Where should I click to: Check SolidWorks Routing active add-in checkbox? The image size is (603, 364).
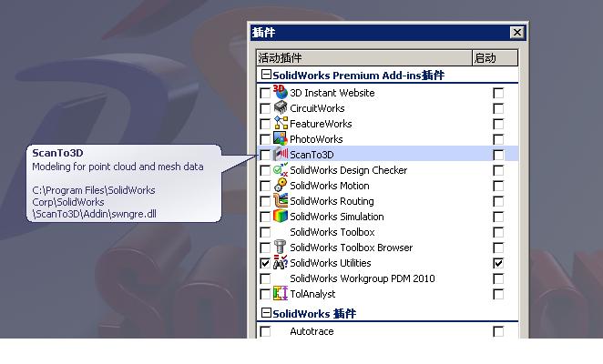point(265,201)
